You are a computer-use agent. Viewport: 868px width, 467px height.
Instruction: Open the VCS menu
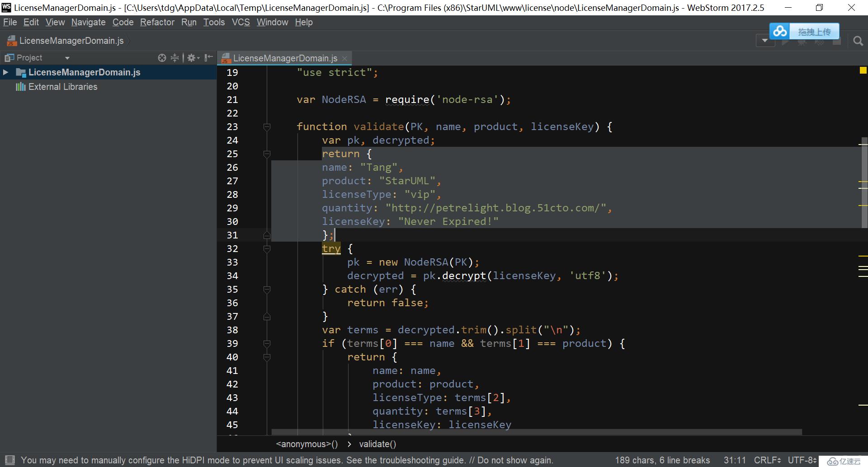pos(241,22)
